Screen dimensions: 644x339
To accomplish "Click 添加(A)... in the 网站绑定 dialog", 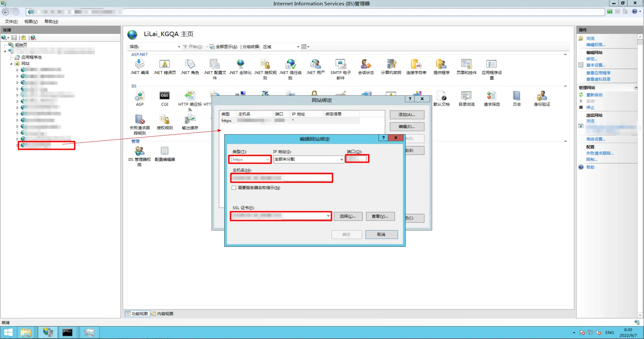I will (407, 115).
